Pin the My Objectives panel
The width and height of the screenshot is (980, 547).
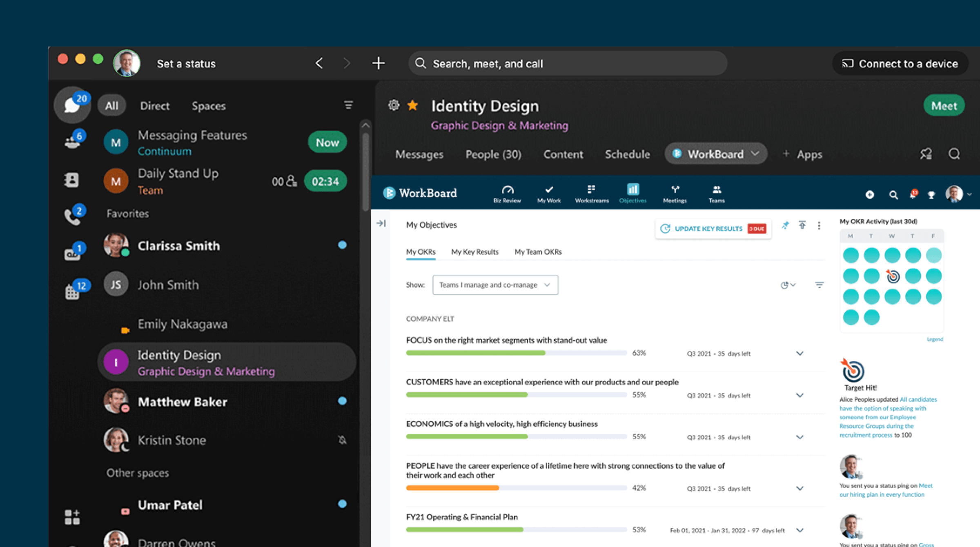pyautogui.click(x=785, y=225)
